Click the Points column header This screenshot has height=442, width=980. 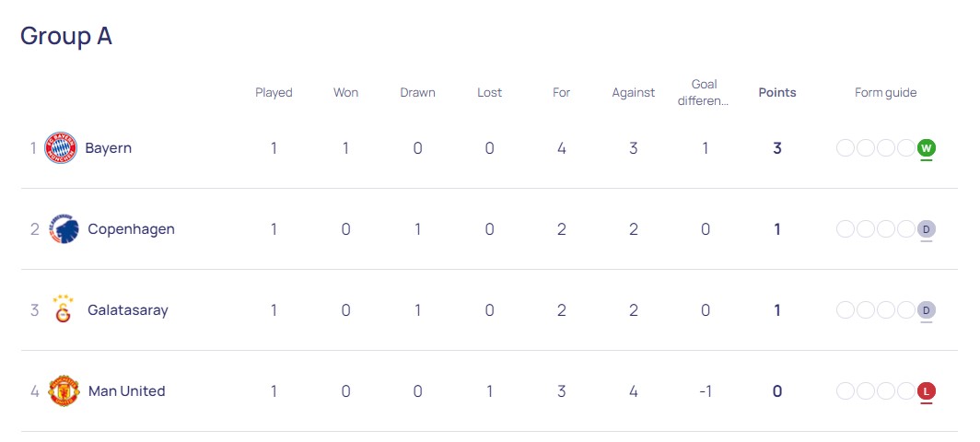click(x=776, y=92)
